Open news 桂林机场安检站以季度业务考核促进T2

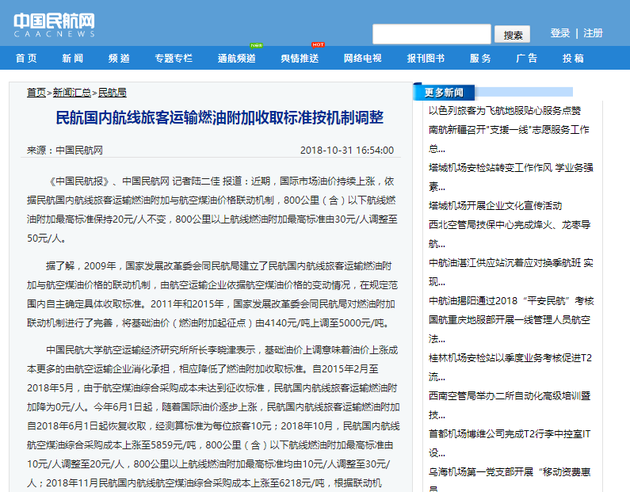[510, 367]
